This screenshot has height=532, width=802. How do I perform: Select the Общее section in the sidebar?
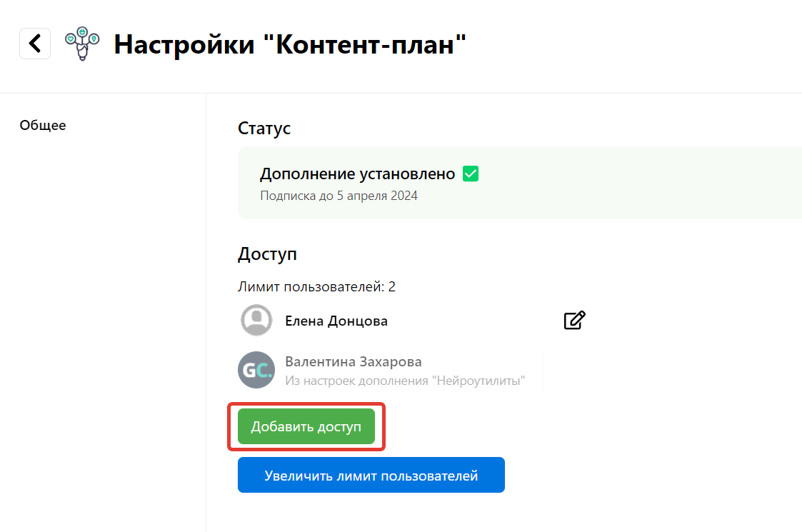point(43,125)
